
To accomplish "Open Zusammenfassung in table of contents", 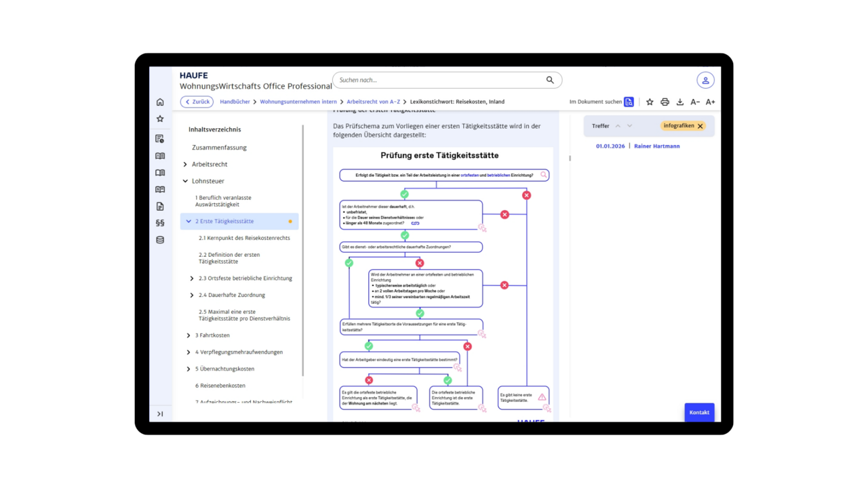I will pos(219,148).
